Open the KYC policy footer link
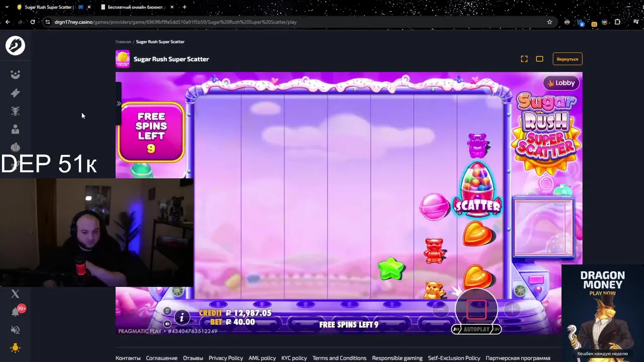Screen dimensions: 644x362 (294, 358)
